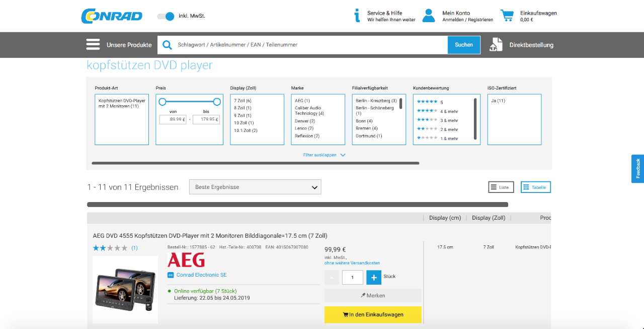Select store Bonn (4)

(x=364, y=121)
